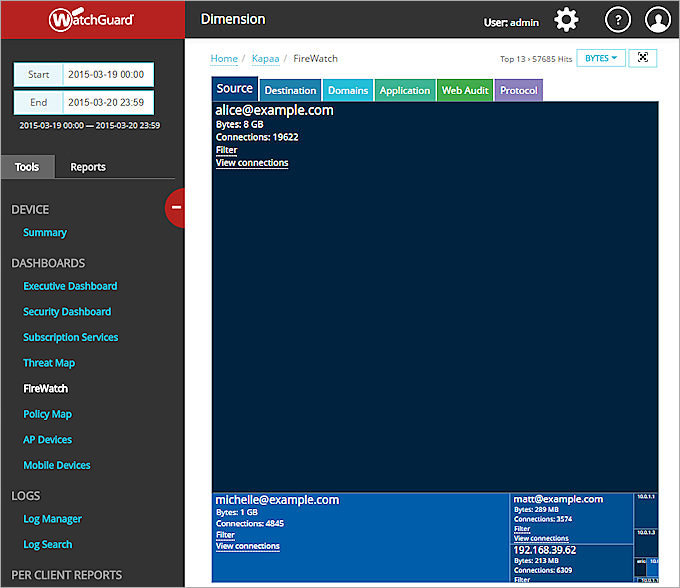The width and height of the screenshot is (680, 588).
Task: Open the Threat Map dashboard
Action: coord(49,363)
